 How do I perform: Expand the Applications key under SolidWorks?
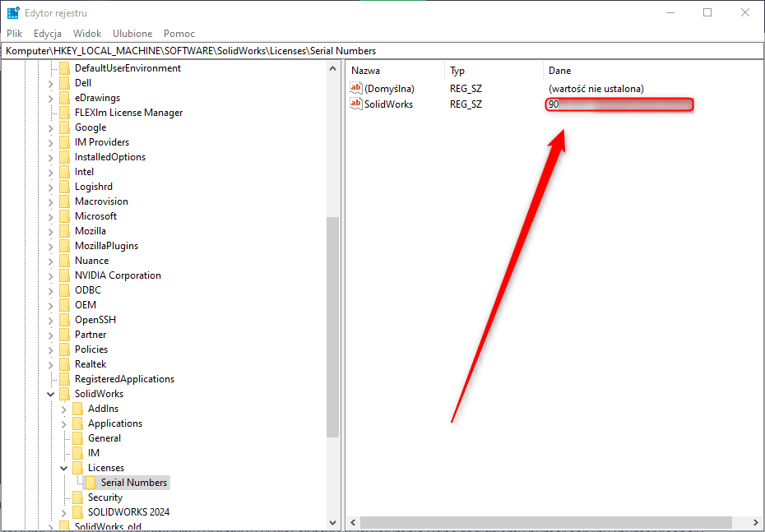(64, 423)
